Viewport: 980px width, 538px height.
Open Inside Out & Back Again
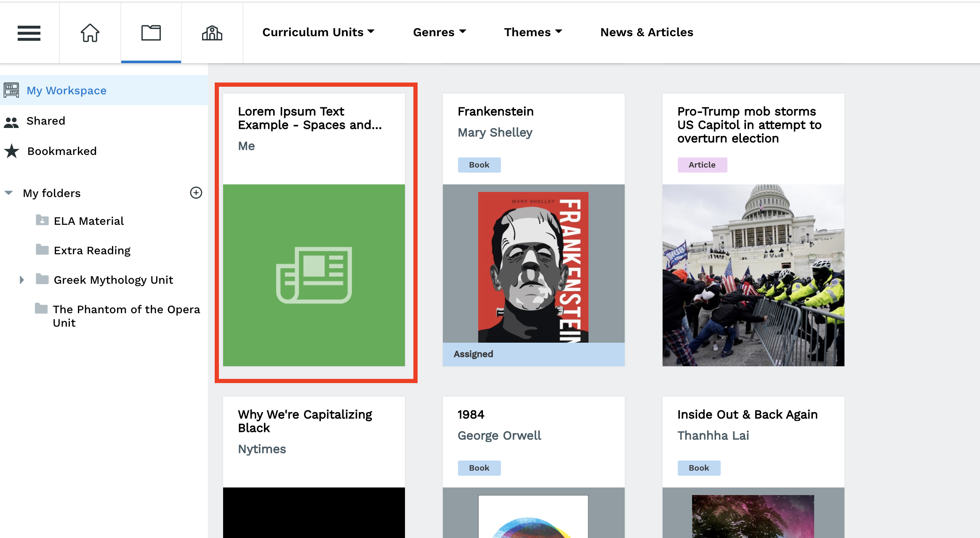748,415
